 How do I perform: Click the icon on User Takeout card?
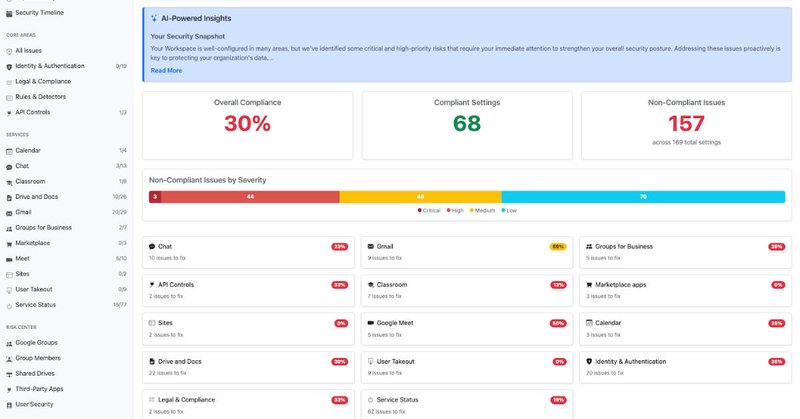[370, 361]
